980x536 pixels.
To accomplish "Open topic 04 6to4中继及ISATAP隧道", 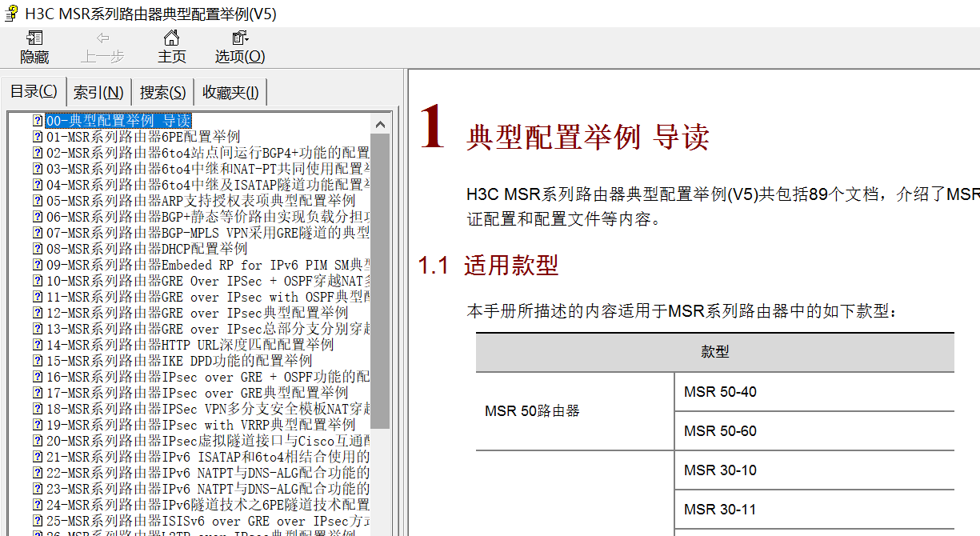I will point(207,185).
